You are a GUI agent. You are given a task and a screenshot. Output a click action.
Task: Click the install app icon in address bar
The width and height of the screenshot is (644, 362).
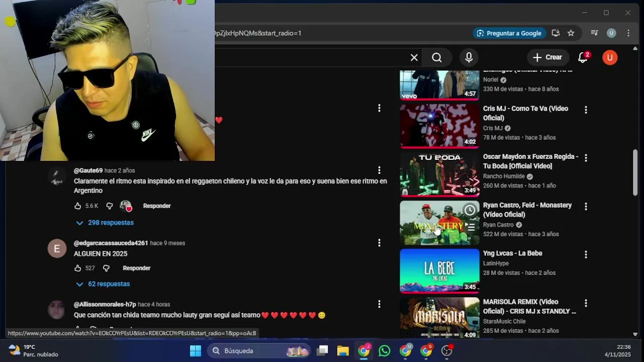[x=555, y=33]
